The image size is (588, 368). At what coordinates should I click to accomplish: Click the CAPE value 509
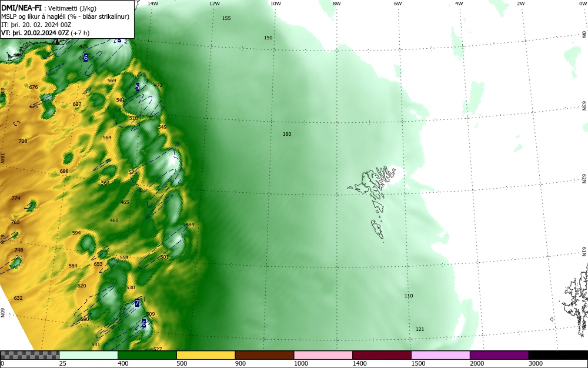(x=151, y=314)
